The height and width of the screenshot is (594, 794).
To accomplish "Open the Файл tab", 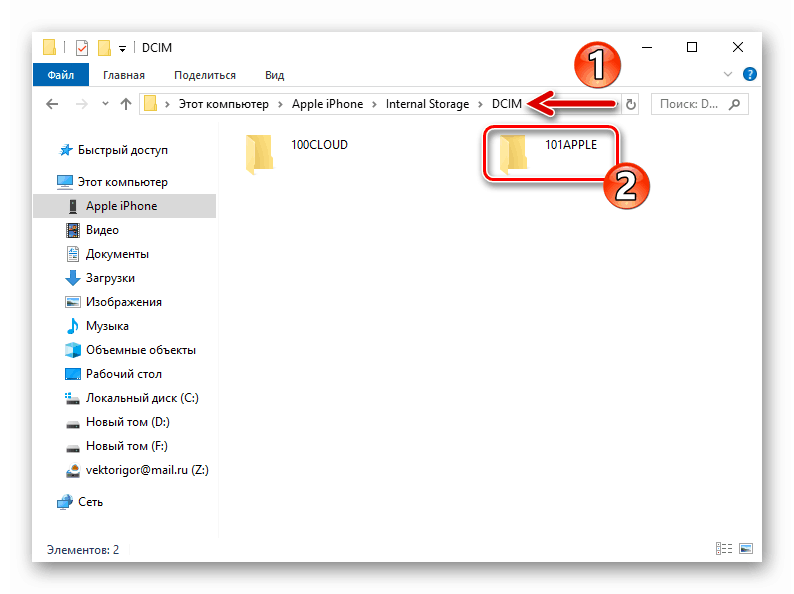I will click(61, 75).
